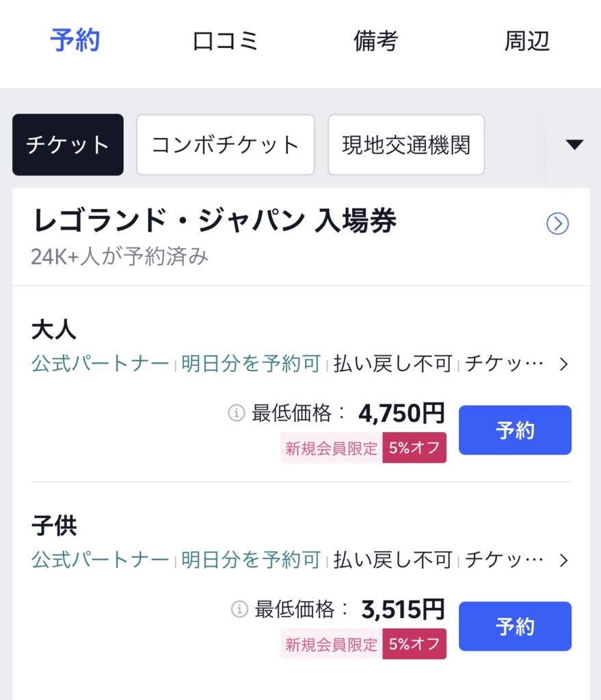Choose the コンボチケット filter chip
The width and height of the screenshot is (601, 700).
click(225, 145)
